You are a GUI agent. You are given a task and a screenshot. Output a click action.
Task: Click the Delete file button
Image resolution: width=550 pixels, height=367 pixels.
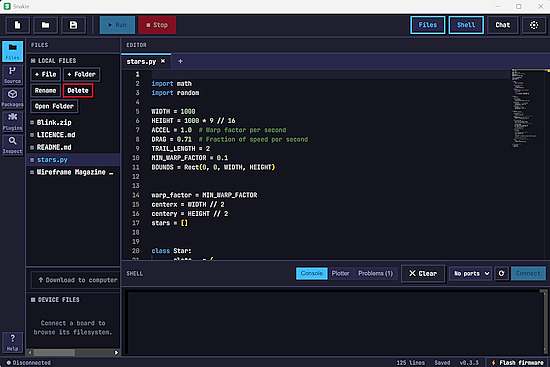pyautogui.click(x=78, y=91)
